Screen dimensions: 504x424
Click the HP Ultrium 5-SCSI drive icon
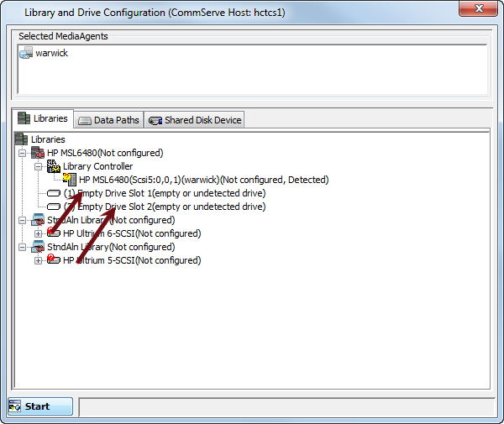[x=54, y=260]
